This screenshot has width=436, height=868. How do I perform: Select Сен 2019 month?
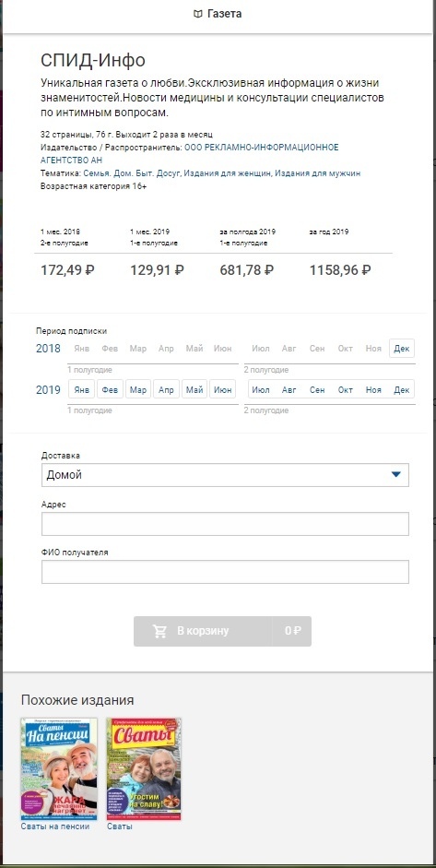coord(317,389)
